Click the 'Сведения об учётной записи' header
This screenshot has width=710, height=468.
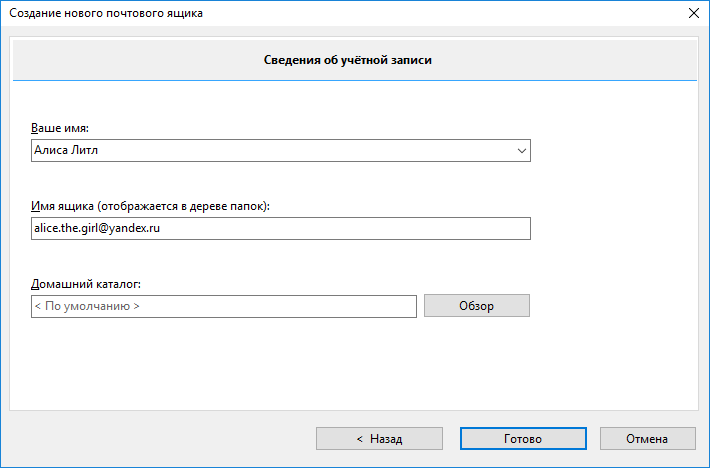point(354,61)
